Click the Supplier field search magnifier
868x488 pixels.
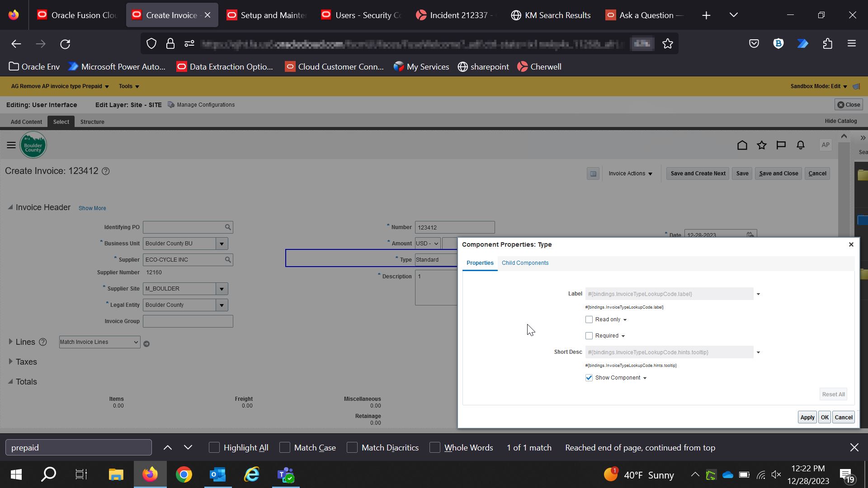(x=228, y=259)
